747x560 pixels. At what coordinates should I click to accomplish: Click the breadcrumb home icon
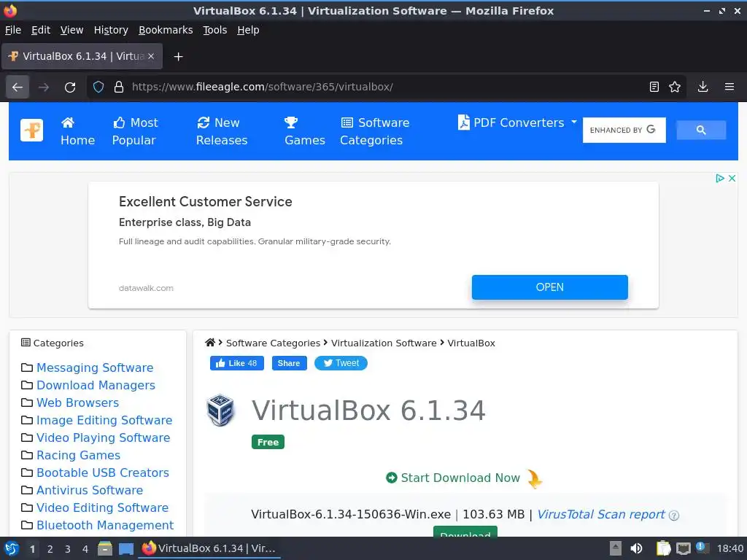point(210,343)
